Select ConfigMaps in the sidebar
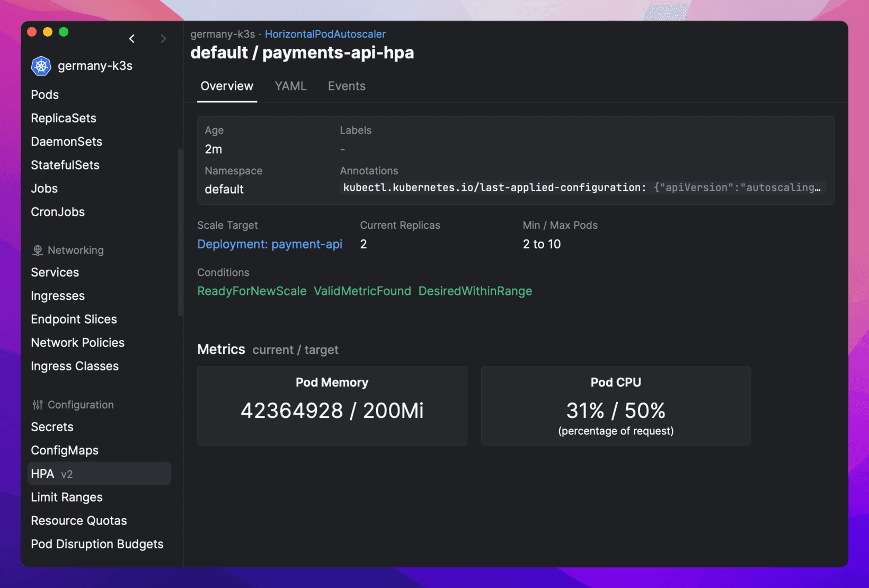This screenshot has height=588, width=869. point(65,450)
